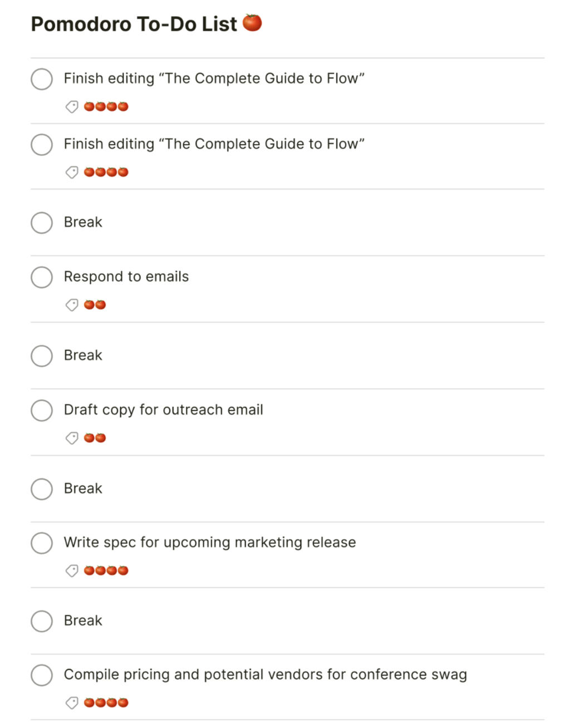Click the tag icon under Write spec for marketing release
This screenshot has width=570, height=728.
(x=72, y=570)
